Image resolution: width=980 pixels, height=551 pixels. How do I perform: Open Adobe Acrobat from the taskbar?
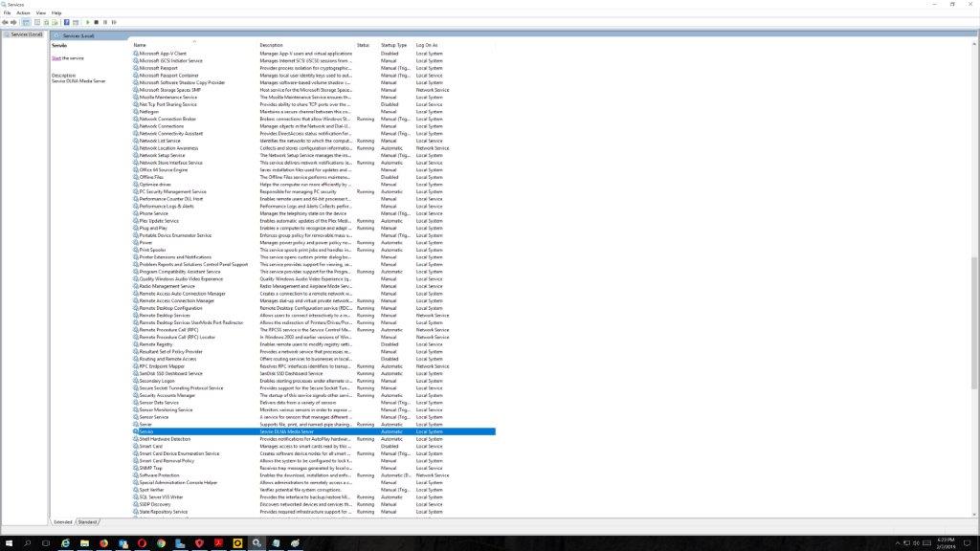(x=219, y=543)
